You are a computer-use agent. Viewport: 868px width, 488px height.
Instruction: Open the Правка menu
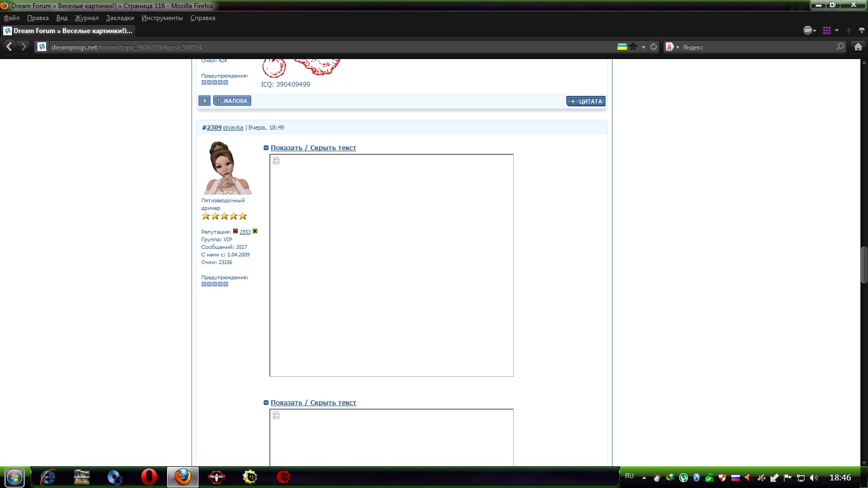38,18
